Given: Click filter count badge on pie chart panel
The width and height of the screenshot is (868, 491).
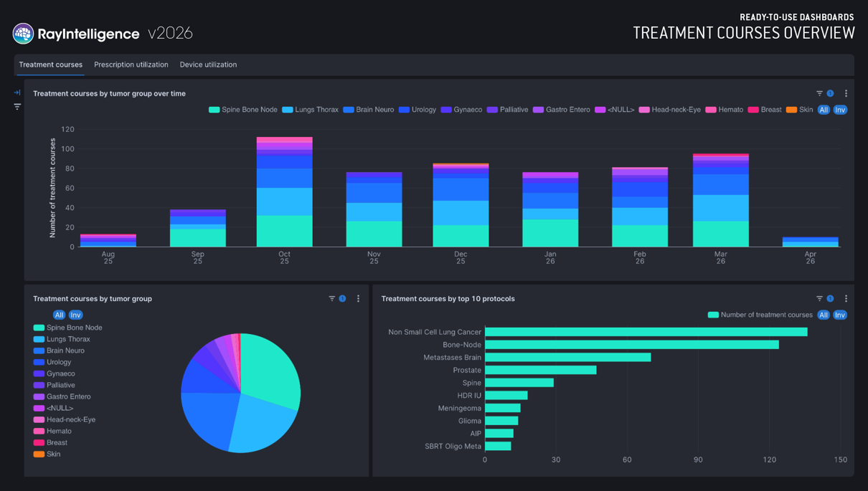Looking at the screenshot, I should pyautogui.click(x=342, y=298).
